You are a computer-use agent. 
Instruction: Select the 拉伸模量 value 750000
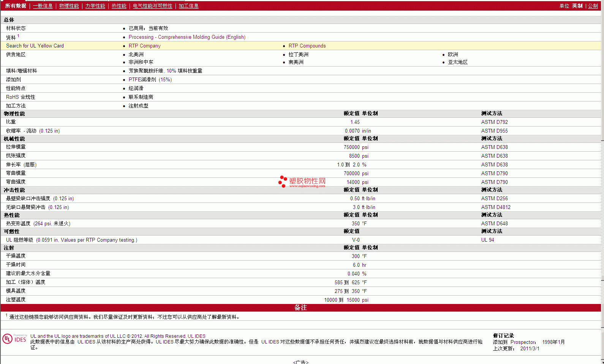pyautogui.click(x=351, y=147)
